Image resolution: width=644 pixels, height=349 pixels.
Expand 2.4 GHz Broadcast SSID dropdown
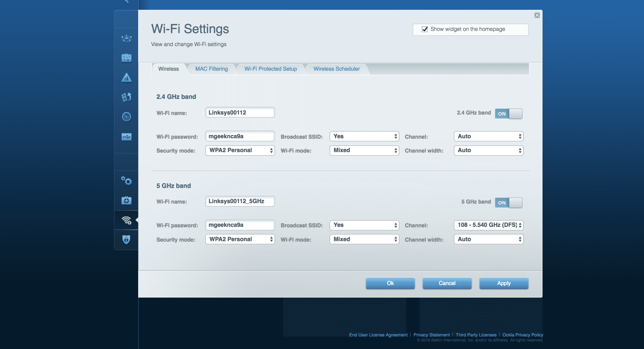pyautogui.click(x=364, y=136)
